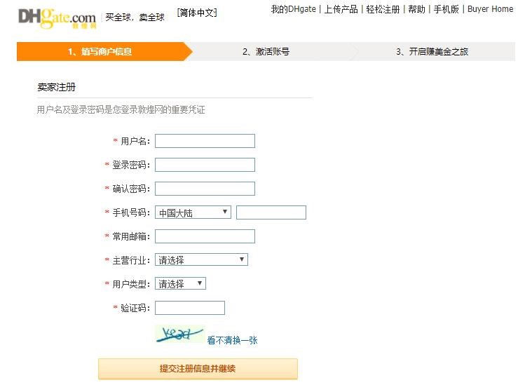Focus the 用户名 username field

[205, 141]
